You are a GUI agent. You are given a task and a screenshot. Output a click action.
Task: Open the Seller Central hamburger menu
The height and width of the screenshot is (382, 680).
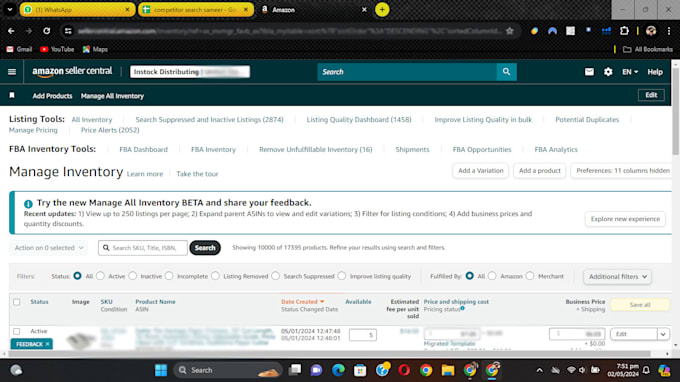click(x=12, y=72)
